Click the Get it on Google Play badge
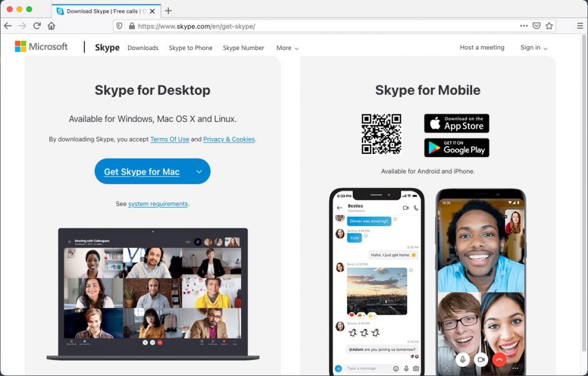The width and height of the screenshot is (588, 376). pyautogui.click(x=457, y=148)
